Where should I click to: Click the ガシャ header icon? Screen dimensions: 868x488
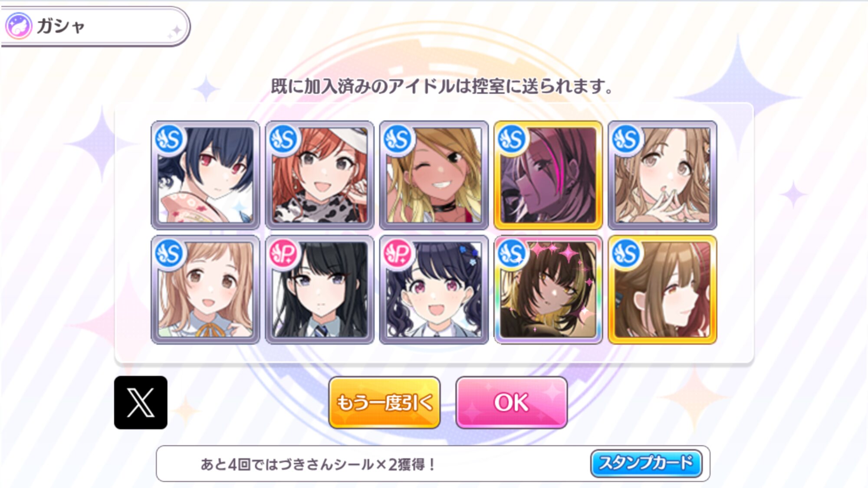19,26
